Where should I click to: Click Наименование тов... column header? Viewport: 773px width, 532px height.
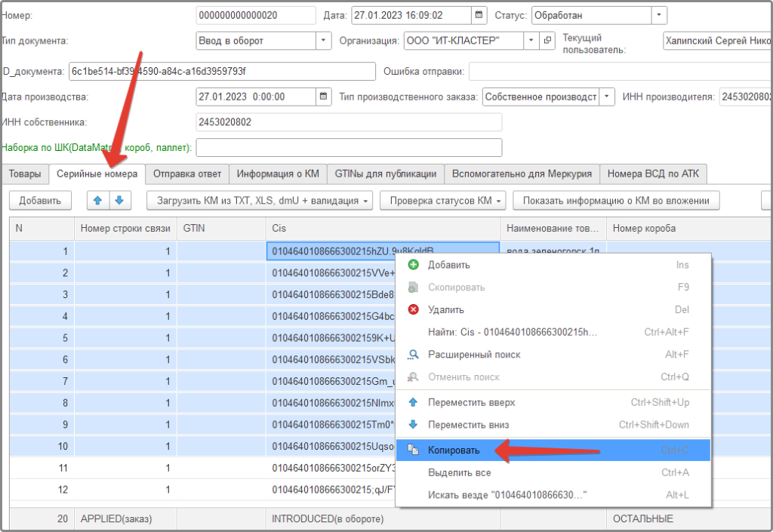coord(553,228)
